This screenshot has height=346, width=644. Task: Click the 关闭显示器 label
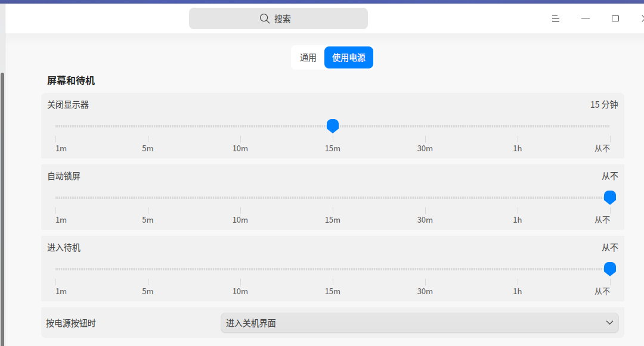68,105
